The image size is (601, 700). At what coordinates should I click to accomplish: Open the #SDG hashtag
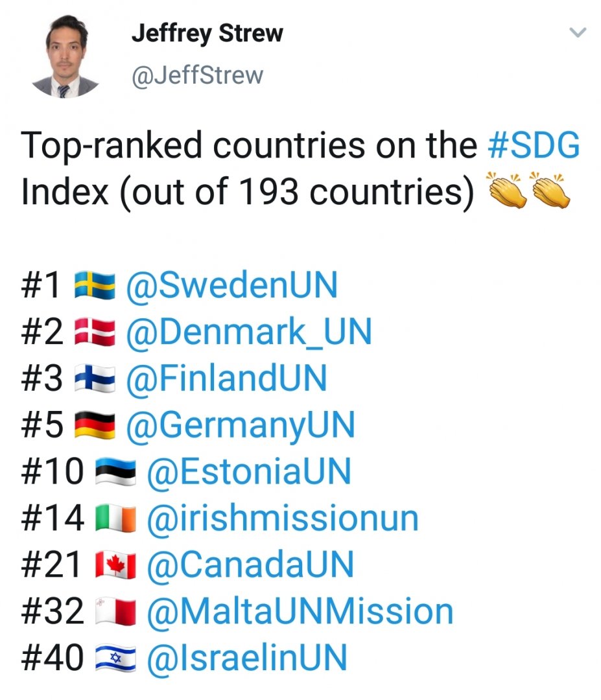pyautogui.click(x=532, y=146)
